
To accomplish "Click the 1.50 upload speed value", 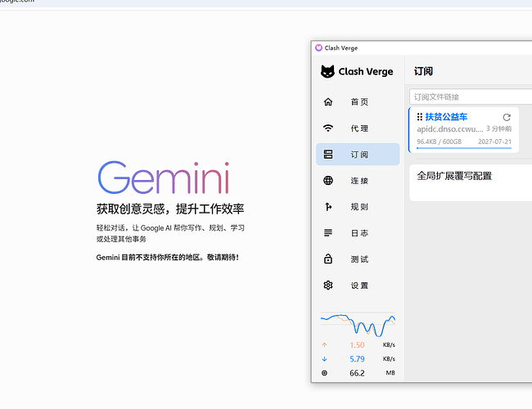I will coord(357,345).
